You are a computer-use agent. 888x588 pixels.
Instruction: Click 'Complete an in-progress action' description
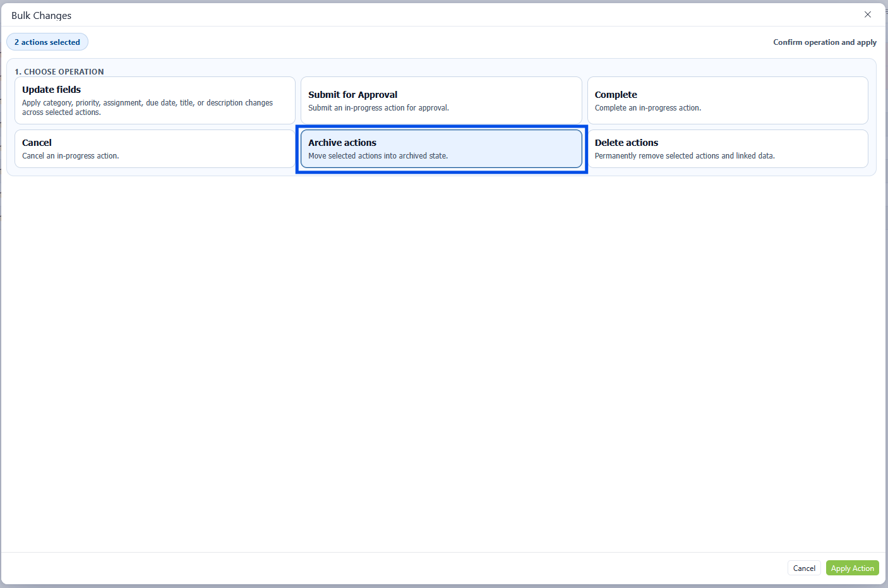647,108
